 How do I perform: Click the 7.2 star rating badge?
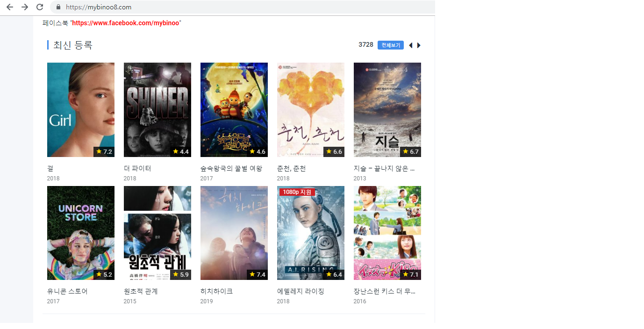[104, 151]
